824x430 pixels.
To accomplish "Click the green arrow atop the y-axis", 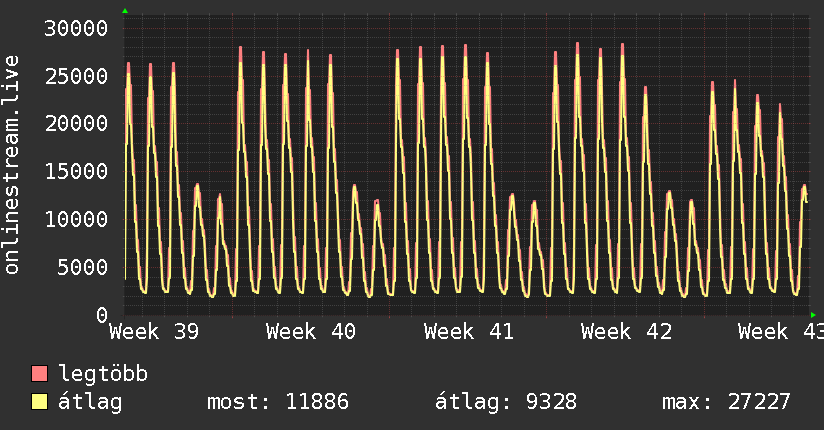I will click(125, 11).
